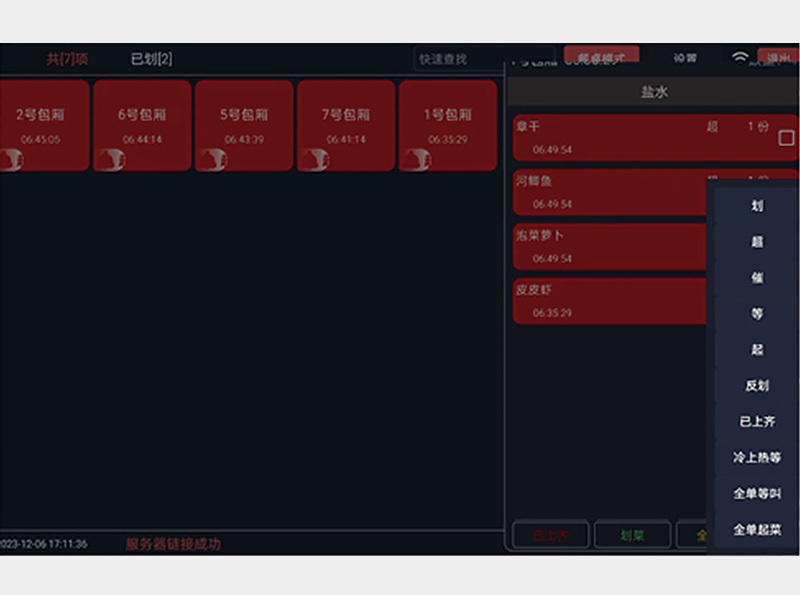Choose 全单起菜 from the popup menu
Viewport: 800px width, 595px height.
tap(757, 530)
